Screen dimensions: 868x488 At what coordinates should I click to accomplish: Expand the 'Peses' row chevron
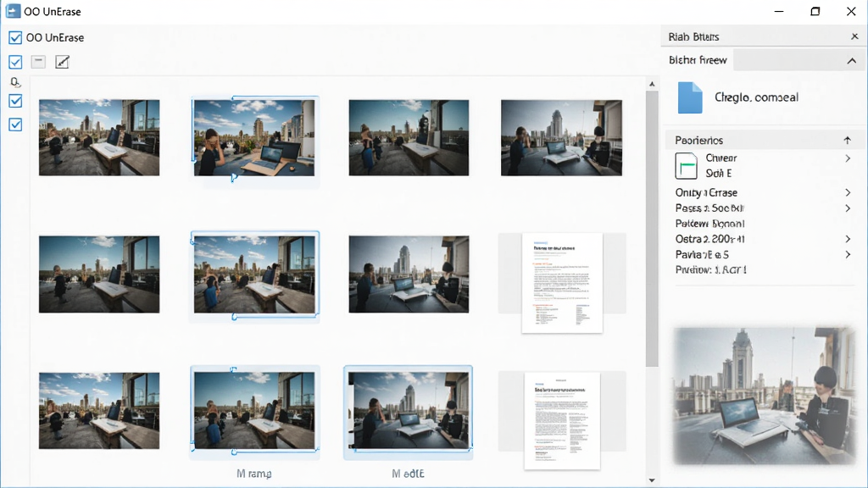848,208
